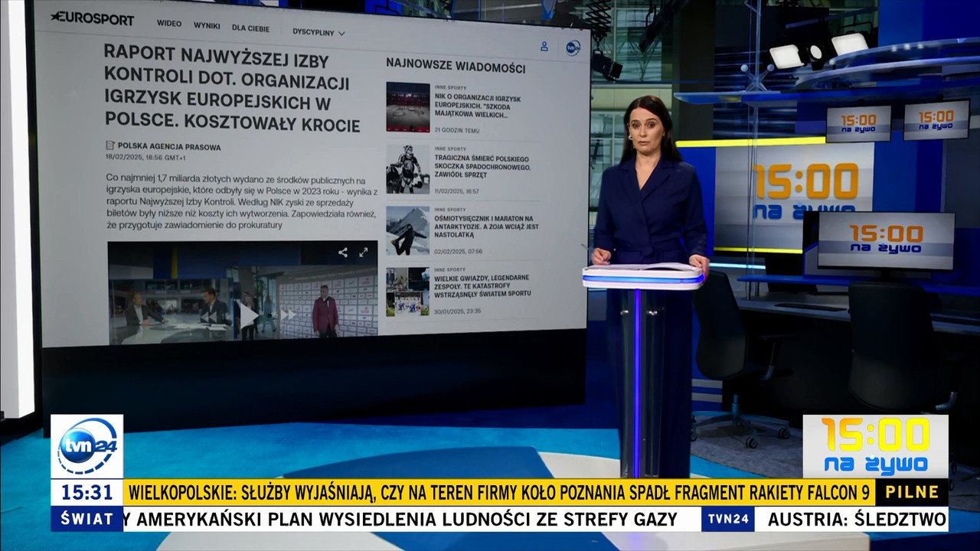Click the Wielkopolskie Falcon 9 headline bar
980x551 pixels.
click(498, 492)
